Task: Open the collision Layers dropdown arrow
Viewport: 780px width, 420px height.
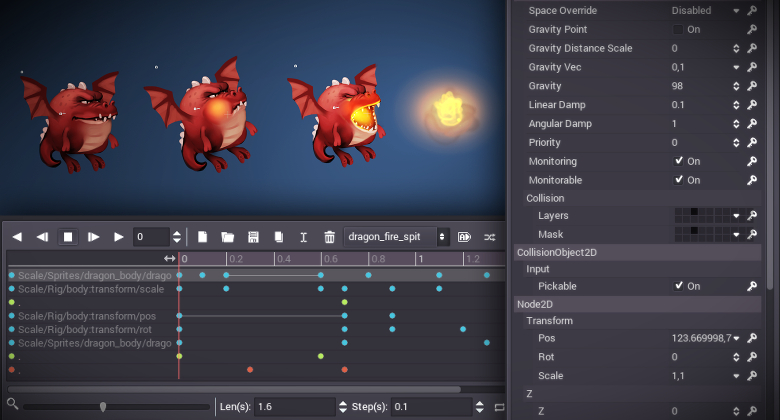Action: coord(736,215)
